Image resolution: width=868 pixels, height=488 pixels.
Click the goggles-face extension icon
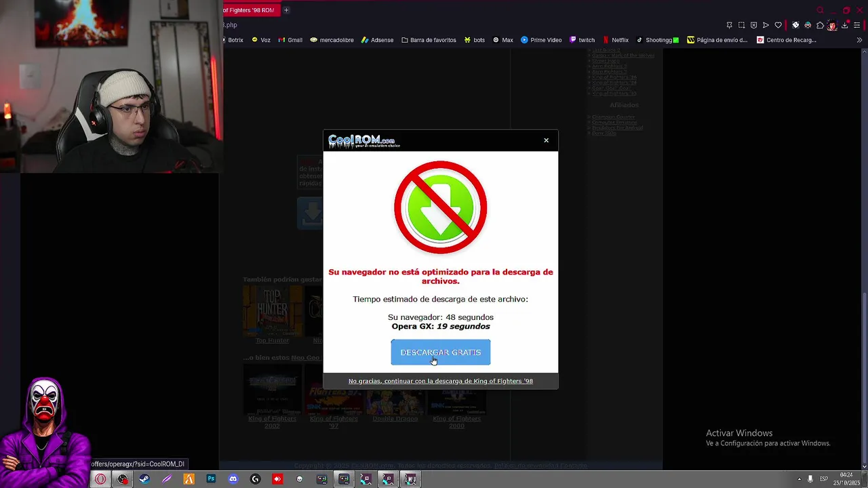(808, 25)
